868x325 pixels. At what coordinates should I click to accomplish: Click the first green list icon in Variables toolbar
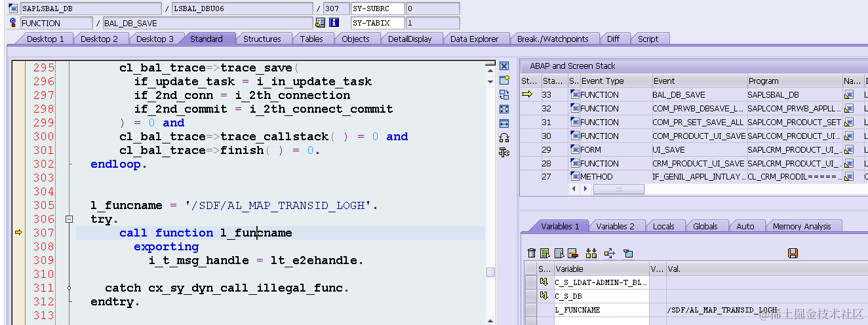tap(545, 253)
